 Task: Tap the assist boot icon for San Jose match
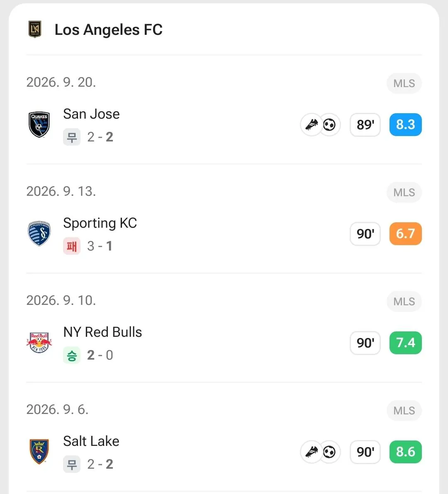coord(312,125)
